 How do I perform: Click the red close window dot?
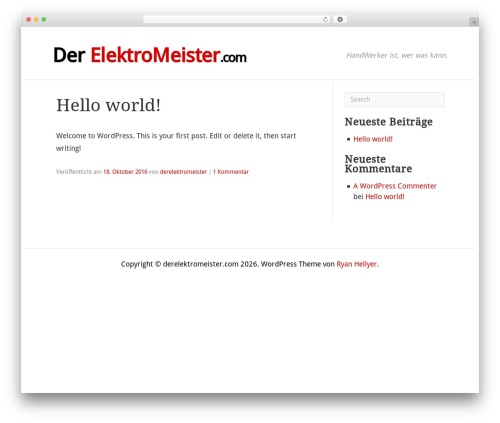point(29,20)
